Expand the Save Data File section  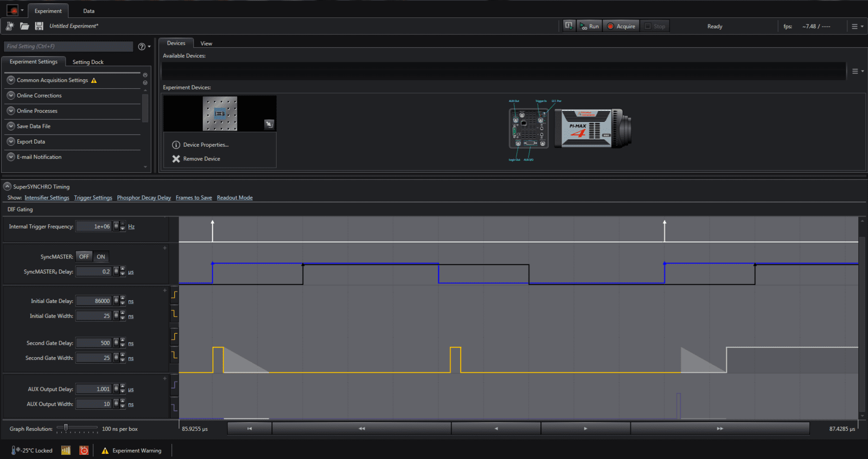click(x=11, y=126)
